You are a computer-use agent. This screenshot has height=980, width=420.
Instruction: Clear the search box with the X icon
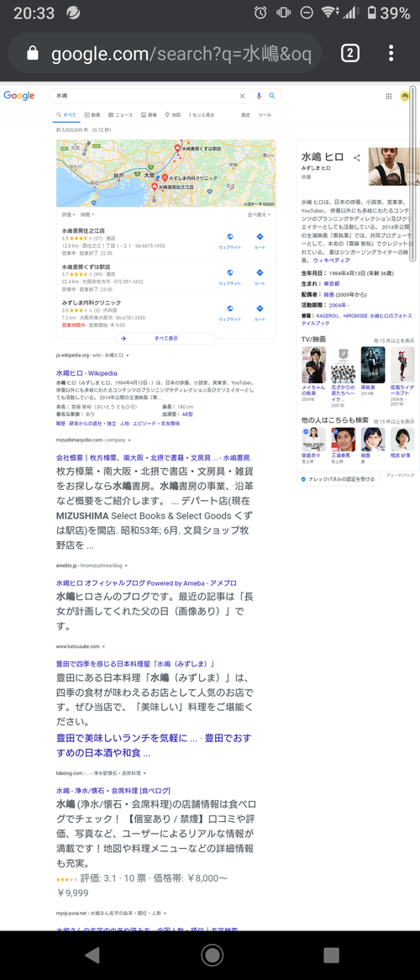click(x=243, y=96)
